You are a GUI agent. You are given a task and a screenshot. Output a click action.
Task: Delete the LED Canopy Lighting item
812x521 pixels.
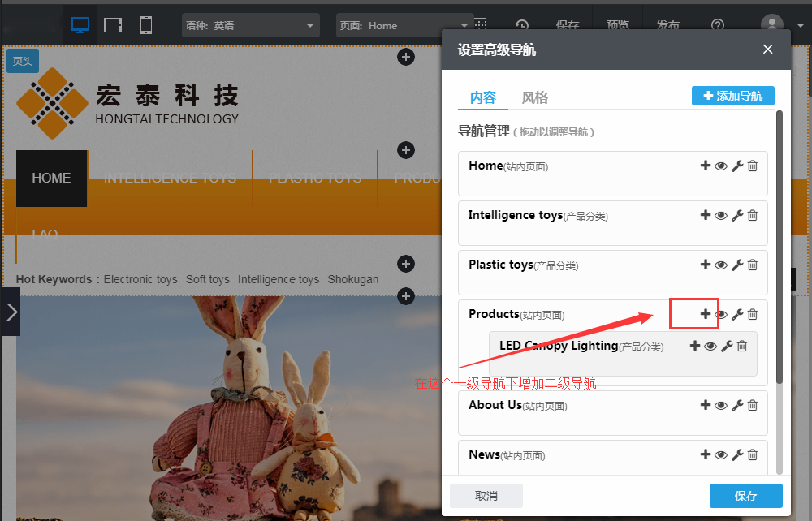(742, 347)
